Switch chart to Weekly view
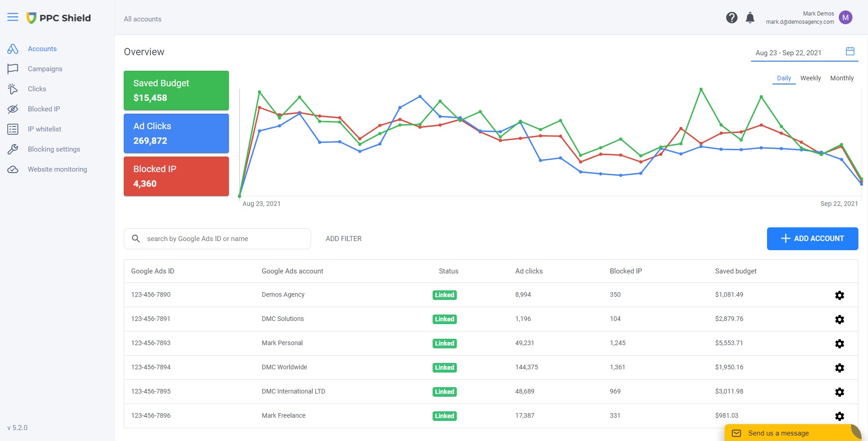The image size is (868, 441). click(810, 78)
